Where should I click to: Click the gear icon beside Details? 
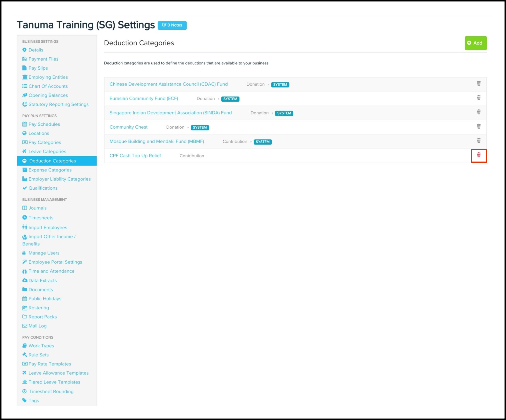coord(24,50)
